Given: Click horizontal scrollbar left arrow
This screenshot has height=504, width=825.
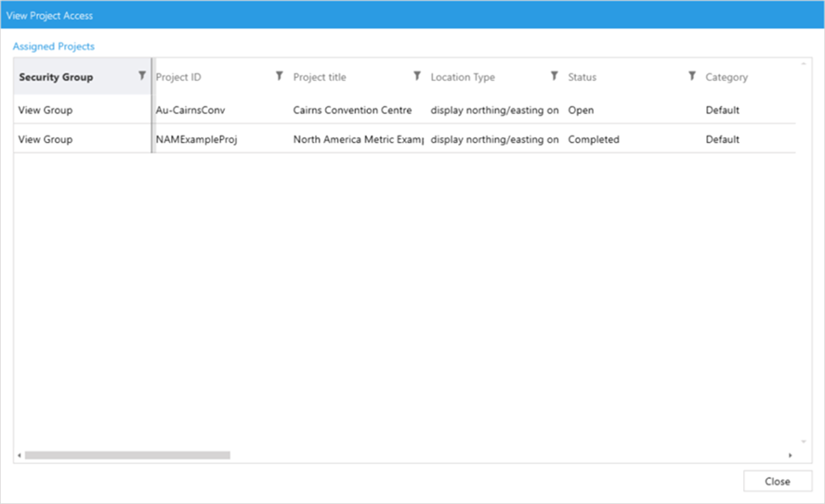Looking at the screenshot, I should (x=19, y=456).
